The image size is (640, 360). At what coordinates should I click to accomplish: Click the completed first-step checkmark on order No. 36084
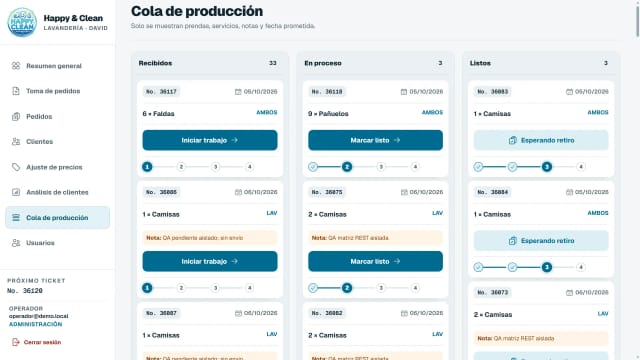pyautogui.click(x=478, y=267)
